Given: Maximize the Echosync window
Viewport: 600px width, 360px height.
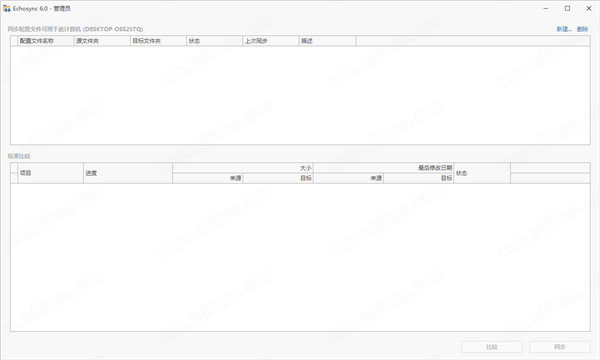Looking at the screenshot, I should pos(567,8).
